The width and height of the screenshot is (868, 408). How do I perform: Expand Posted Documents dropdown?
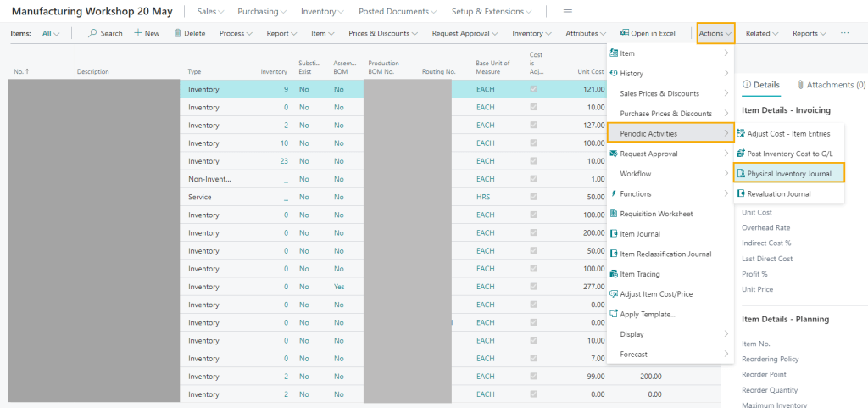[x=398, y=12]
